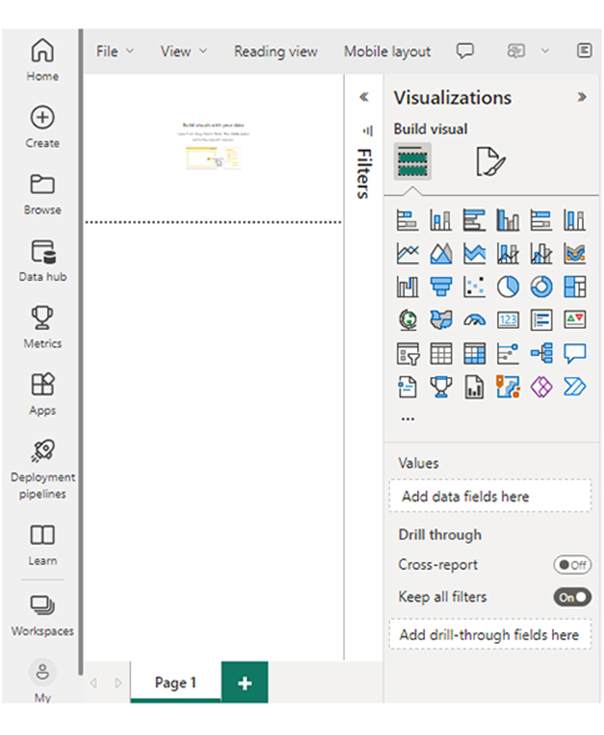This screenshot has width=604, height=735.
Task: Switch to Mobile layout
Action: click(x=387, y=51)
